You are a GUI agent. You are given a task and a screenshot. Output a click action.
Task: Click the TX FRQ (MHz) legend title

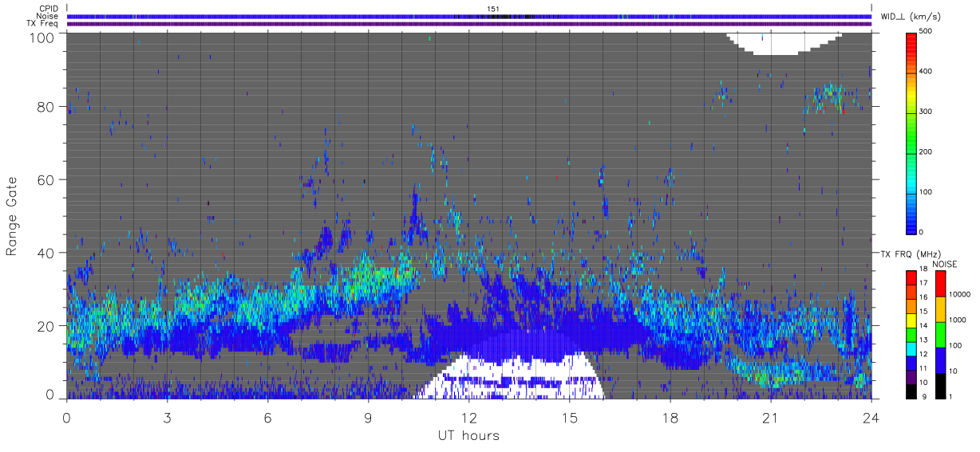[x=909, y=254]
